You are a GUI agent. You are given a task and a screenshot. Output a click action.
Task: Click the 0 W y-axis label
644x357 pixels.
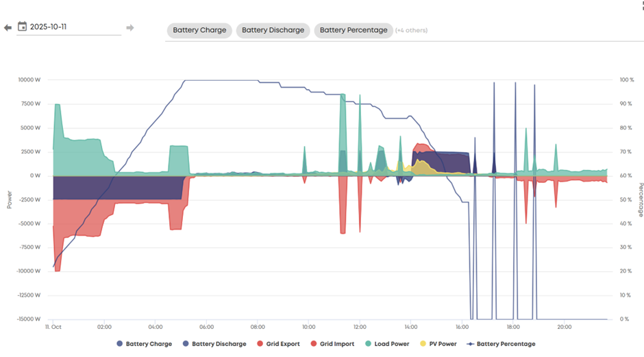[x=35, y=175]
